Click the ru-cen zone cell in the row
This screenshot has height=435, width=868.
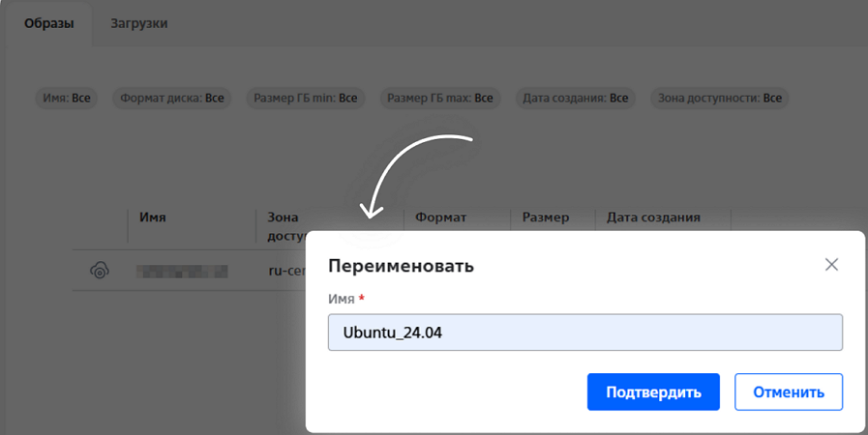click(x=286, y=272)
